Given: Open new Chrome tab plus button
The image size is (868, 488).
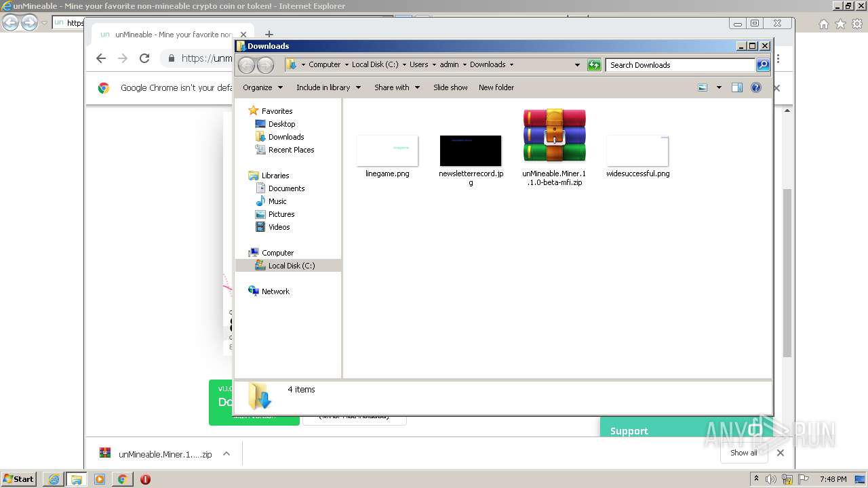Looking at the screenshot, I should click(269, 35).
